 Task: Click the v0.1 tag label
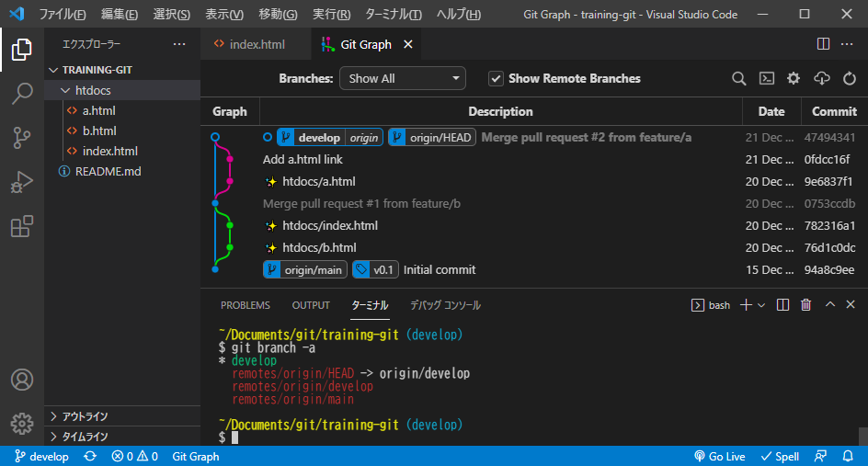coord(375,269)
